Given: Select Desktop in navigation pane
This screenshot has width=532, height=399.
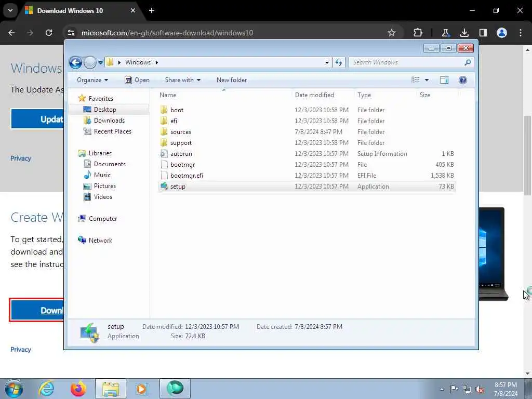Looking at the screenshot, I should [x=105, y=110].
